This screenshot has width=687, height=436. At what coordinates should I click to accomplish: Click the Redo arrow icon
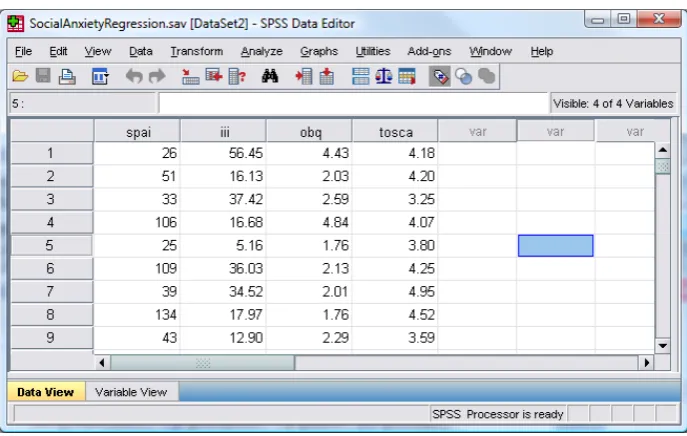(x=157, y=77)
